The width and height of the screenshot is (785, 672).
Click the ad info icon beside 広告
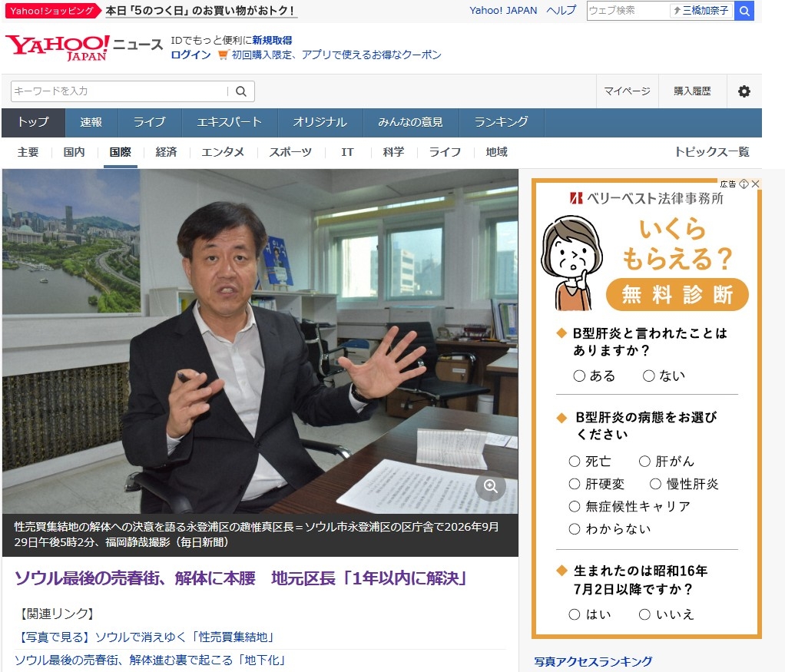tap(744, 184)
